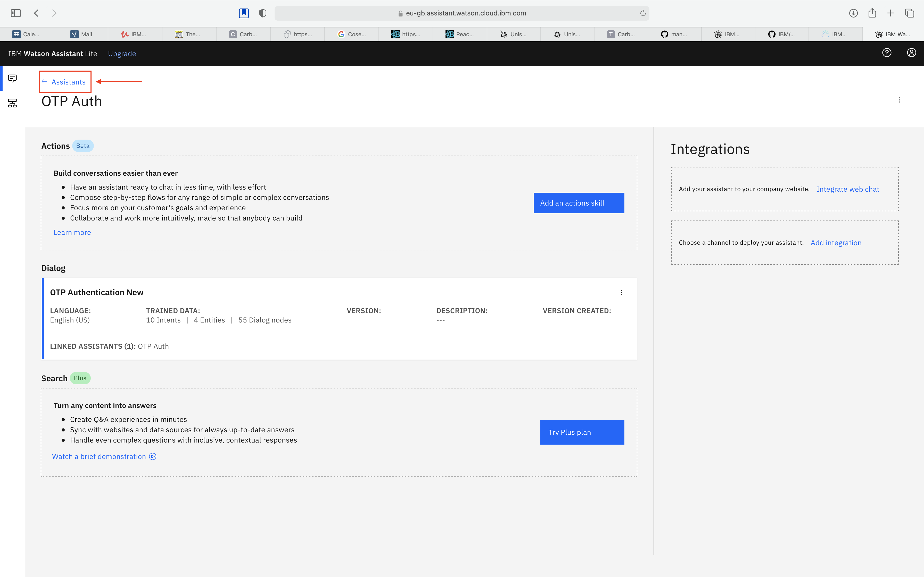Open the user profile avatar icon
924x577 pixels.
point(911,53)
